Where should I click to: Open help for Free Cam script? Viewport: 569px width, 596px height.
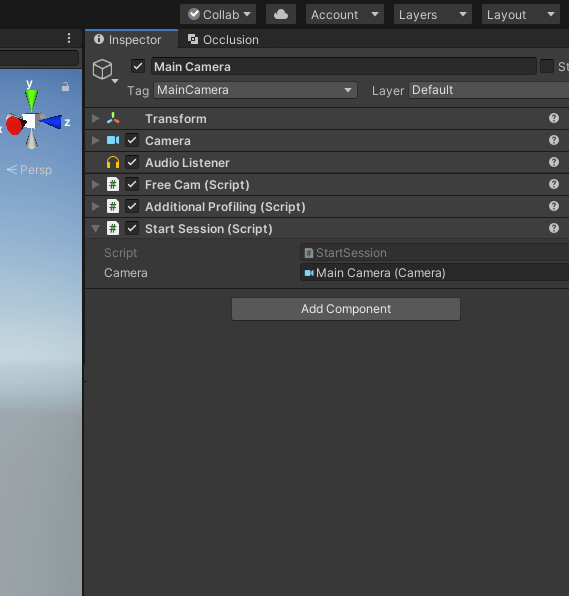(x=554, y=184)
